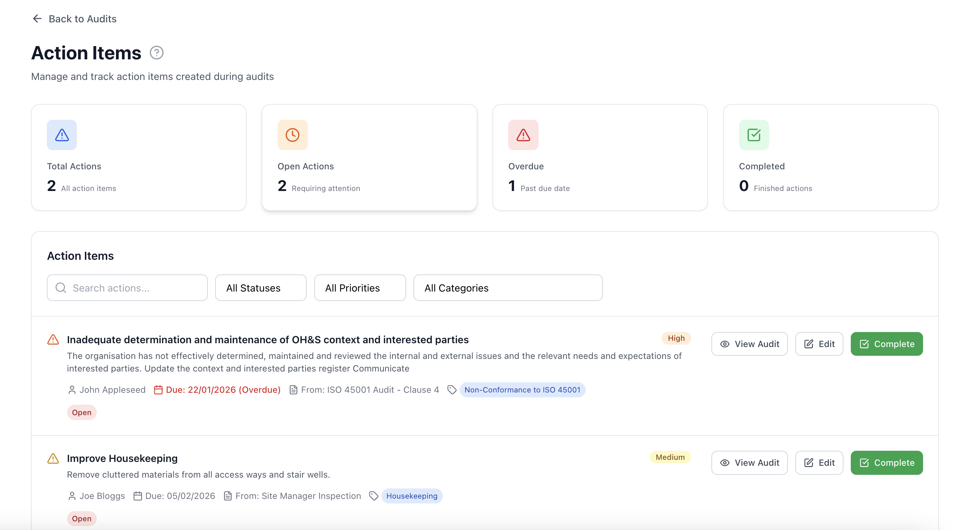Click the red warning icon on Overdue card

coord(523,134)
